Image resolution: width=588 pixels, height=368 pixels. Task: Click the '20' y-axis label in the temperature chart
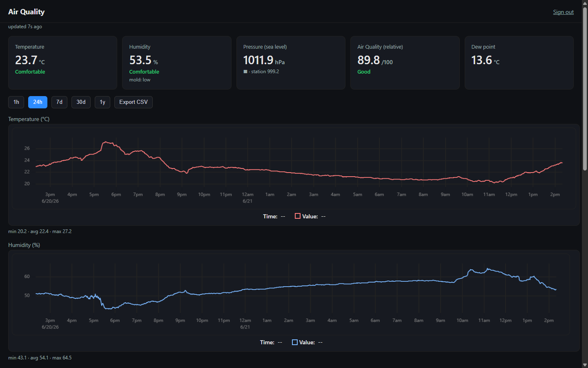click(x=27, y=184)
